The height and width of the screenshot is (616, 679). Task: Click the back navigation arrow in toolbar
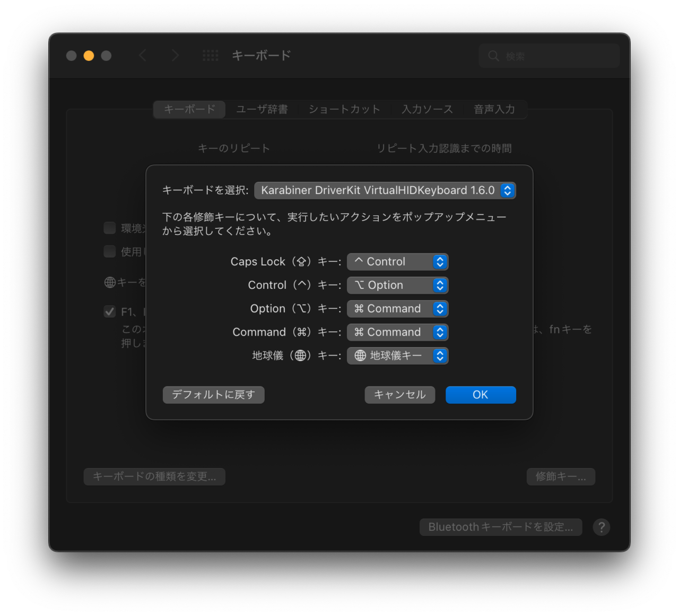(x=143, y=56)
